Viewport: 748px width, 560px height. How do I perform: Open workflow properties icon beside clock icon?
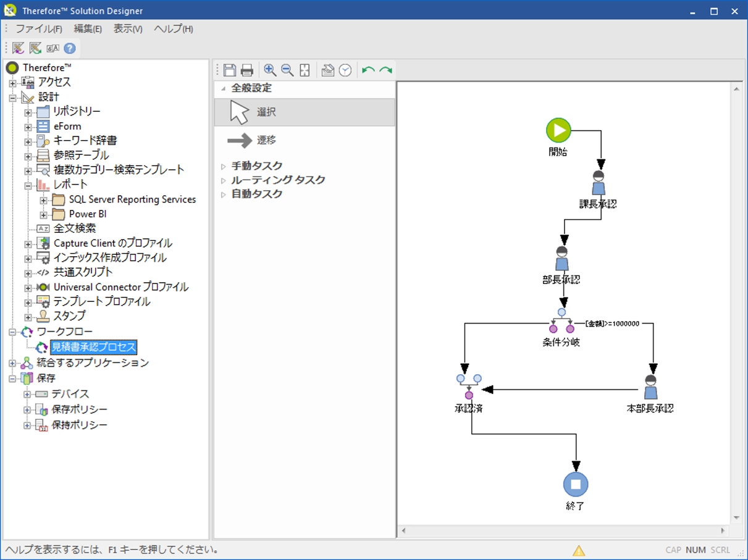point(328,70)
